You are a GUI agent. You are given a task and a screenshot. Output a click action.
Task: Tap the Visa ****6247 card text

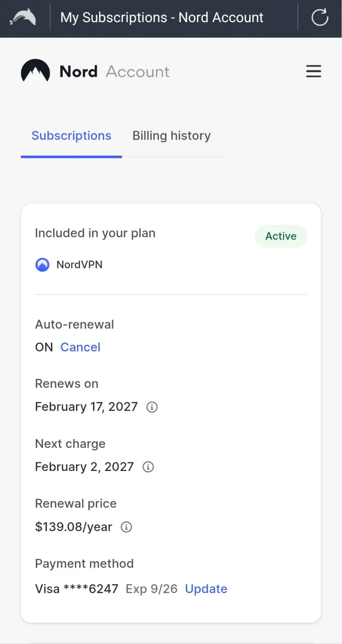point(77,589)
